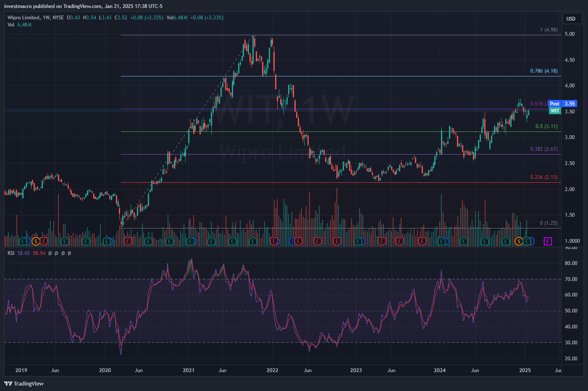Viewport: 588px width, 391px height.
Task: Show the earnings marker at October 2021
Action: click(253, 241)
